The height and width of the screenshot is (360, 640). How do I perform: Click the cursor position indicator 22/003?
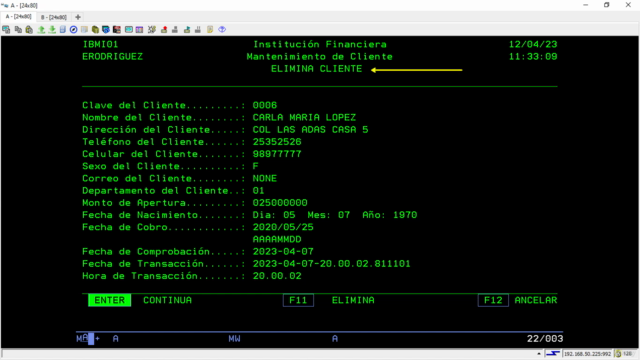[545, 338]
